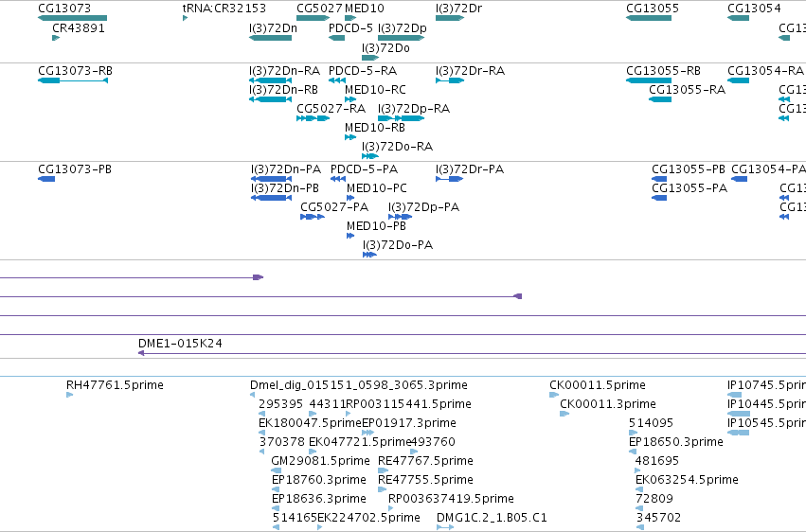Click the CG5027-RA transcript glyph

pyautogui.click(x=313, y=118)
